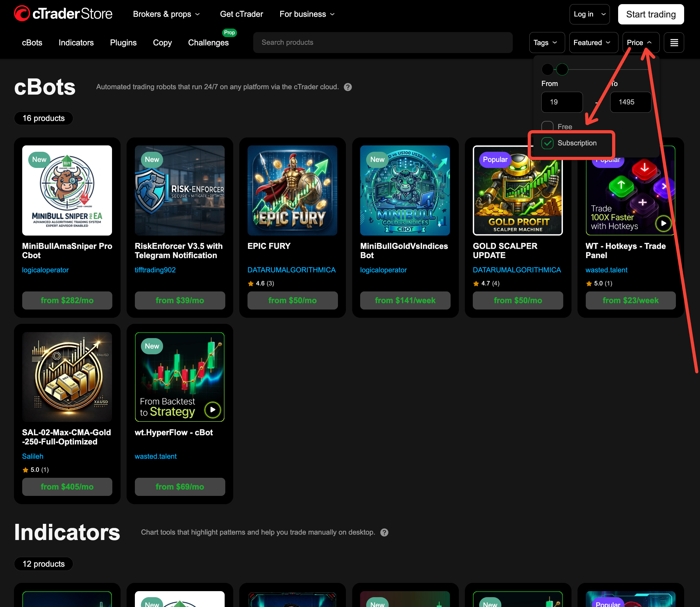700x607 pixels.
Task: Click the To price input field
Action: pos(631,102)
